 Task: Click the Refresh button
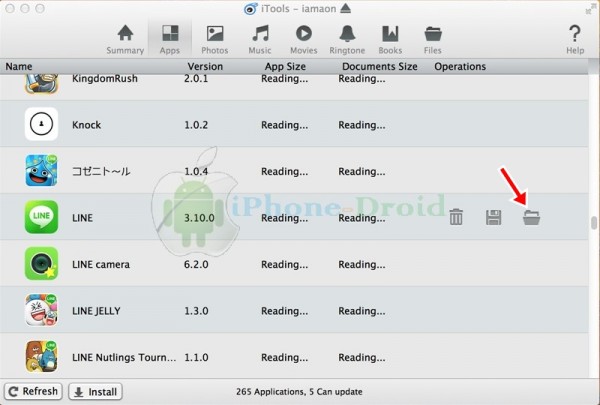click(x=33, y=392)
